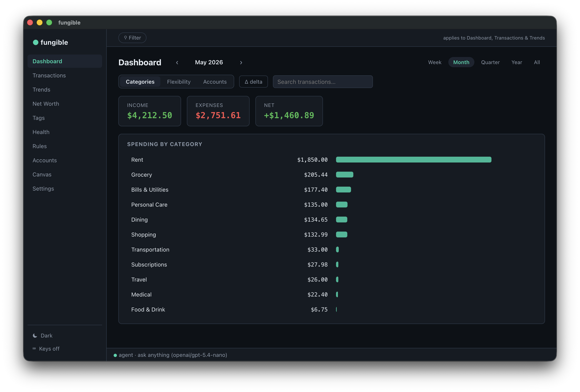Go to next month with right chevron
Viewport: 580px width, 392px height.
click(x=241, y=62)
